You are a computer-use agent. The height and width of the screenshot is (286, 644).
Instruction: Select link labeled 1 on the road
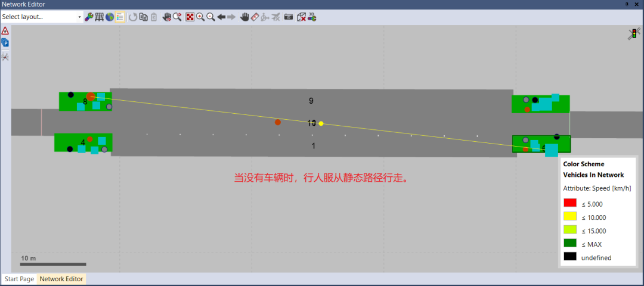pos(314,145)
